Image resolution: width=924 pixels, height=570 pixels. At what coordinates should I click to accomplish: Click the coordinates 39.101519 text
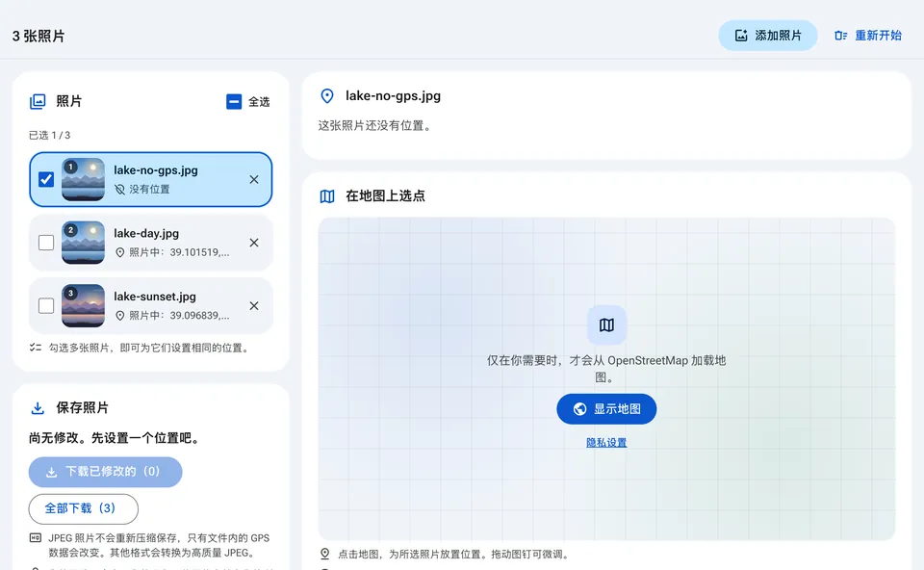(200, 252)
